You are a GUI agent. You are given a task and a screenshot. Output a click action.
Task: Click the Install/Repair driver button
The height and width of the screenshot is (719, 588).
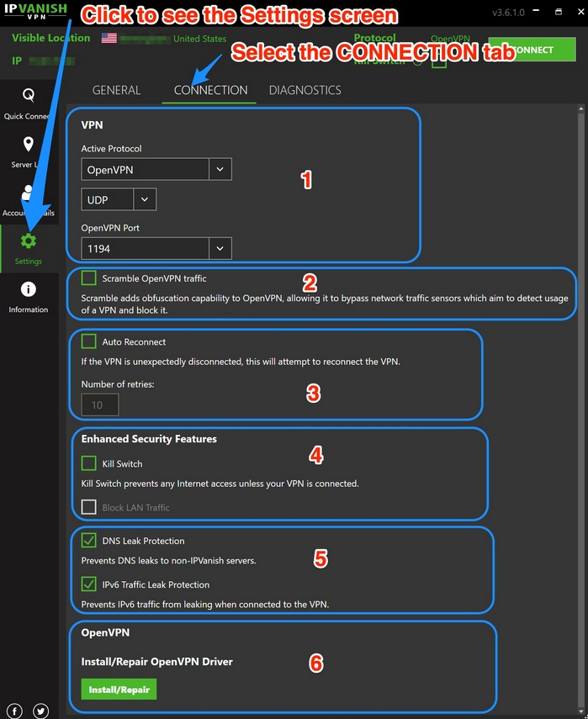point(119,690)
